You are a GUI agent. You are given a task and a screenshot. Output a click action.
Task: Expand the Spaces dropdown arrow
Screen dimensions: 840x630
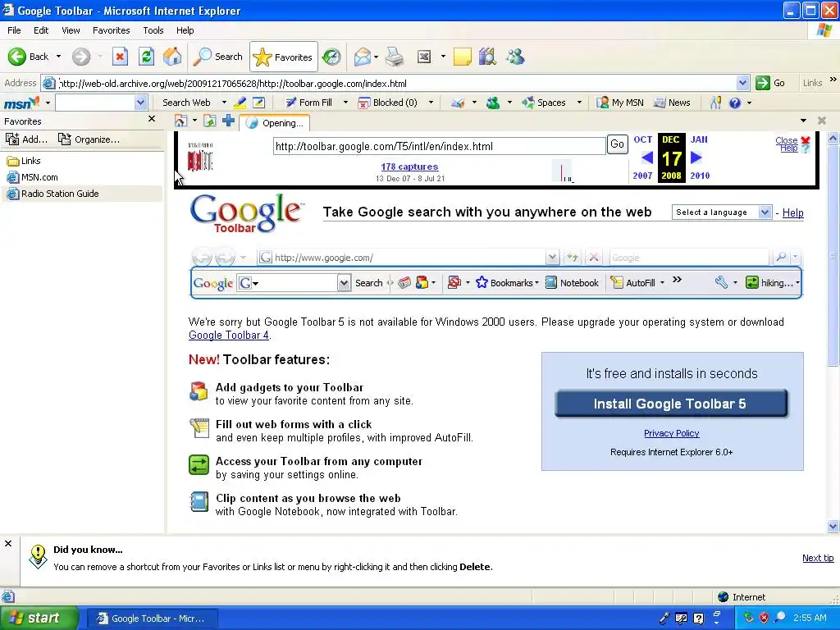coord(579,103)
